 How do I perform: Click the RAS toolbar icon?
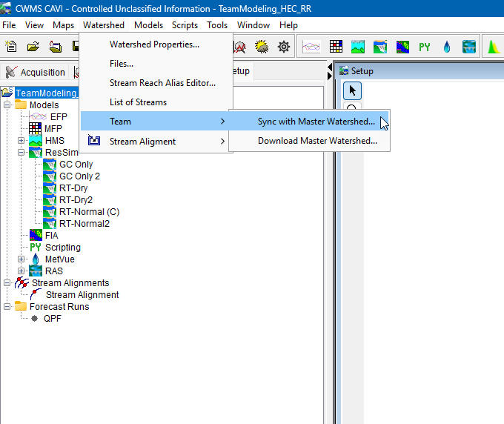(469, 47)
